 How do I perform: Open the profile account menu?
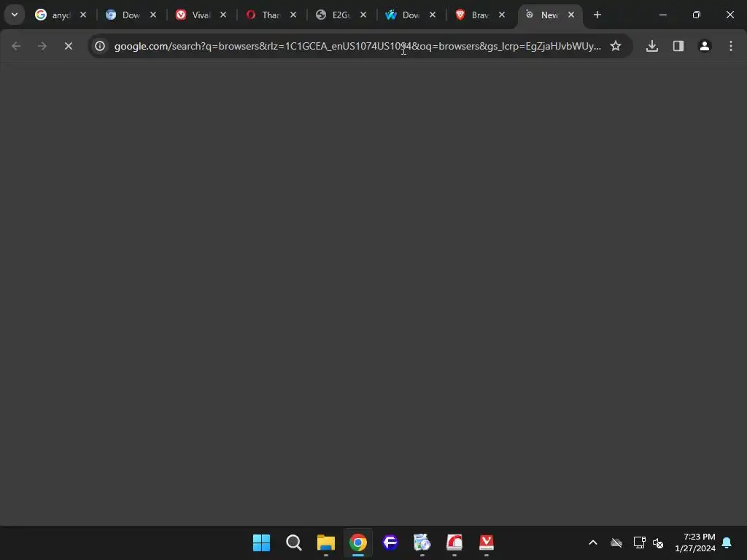(x=705, y=46)
